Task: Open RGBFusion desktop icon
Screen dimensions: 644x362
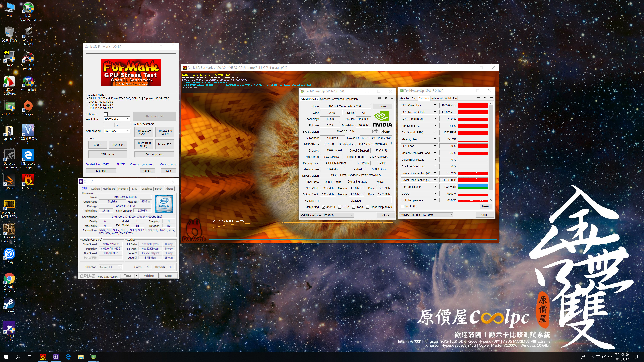Action: click(28, 84)
